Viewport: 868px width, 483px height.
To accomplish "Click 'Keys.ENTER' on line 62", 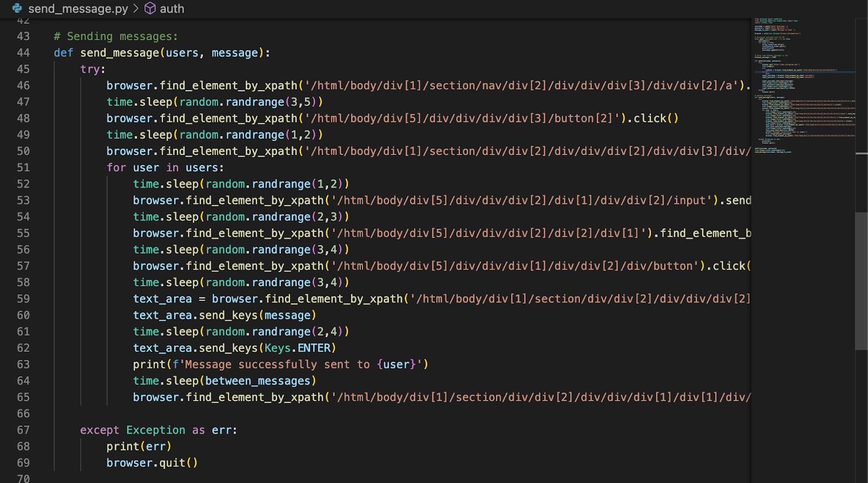I will pyautogui.click(x=297, y=348).
